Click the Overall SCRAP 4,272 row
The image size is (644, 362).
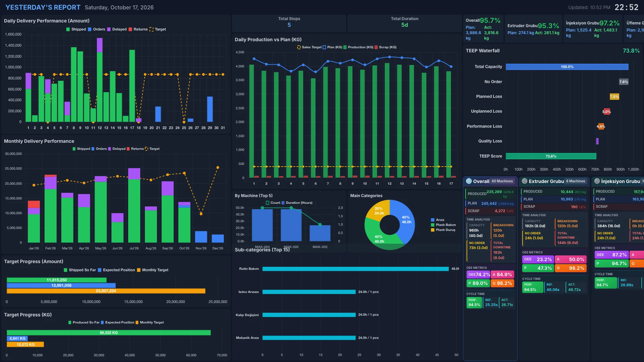pos(490,211)
